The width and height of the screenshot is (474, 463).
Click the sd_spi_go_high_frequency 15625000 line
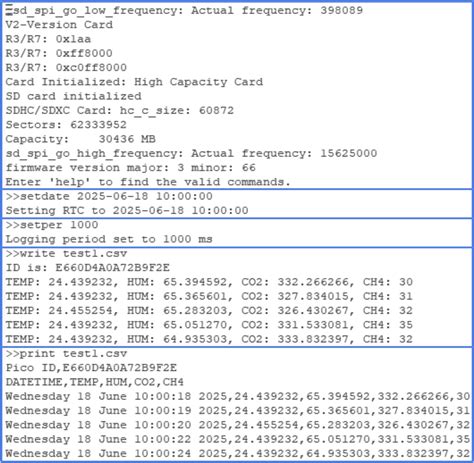coord(191,154)
